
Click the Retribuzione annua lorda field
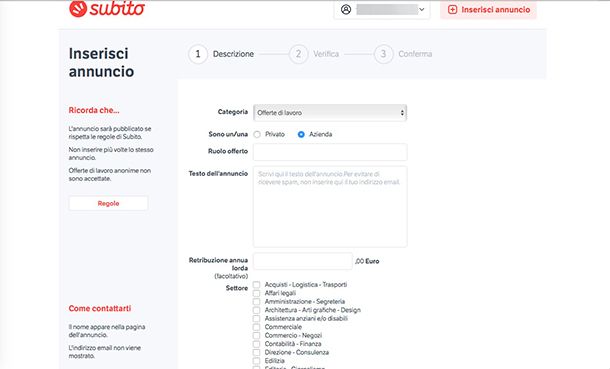pos(303,261)
